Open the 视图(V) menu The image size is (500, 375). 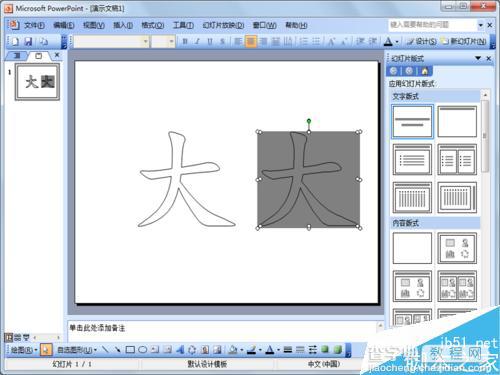[94, 25]
